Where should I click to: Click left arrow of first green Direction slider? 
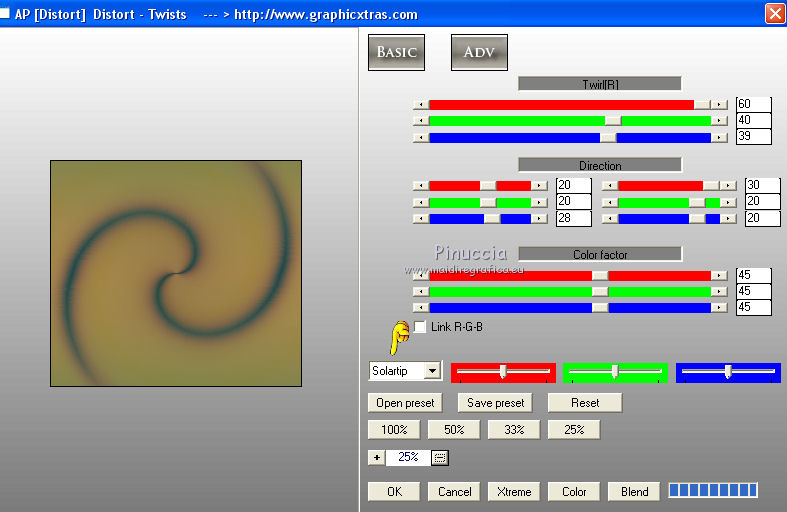tap(421, 202)
